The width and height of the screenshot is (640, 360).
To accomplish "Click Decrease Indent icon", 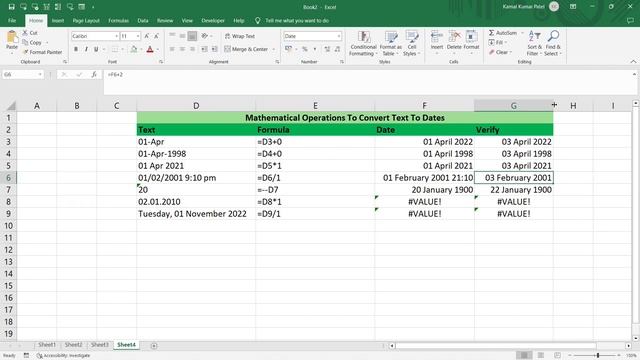I will point(204,49).
